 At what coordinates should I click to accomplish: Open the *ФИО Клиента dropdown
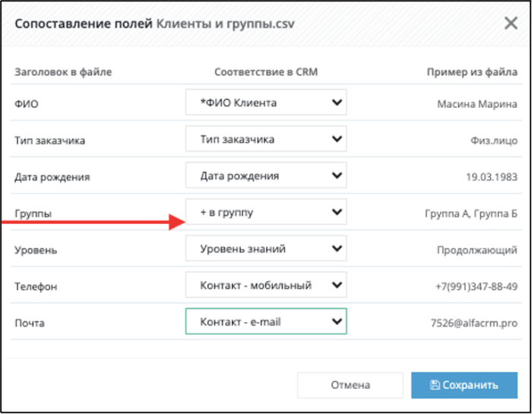(266, 102)
